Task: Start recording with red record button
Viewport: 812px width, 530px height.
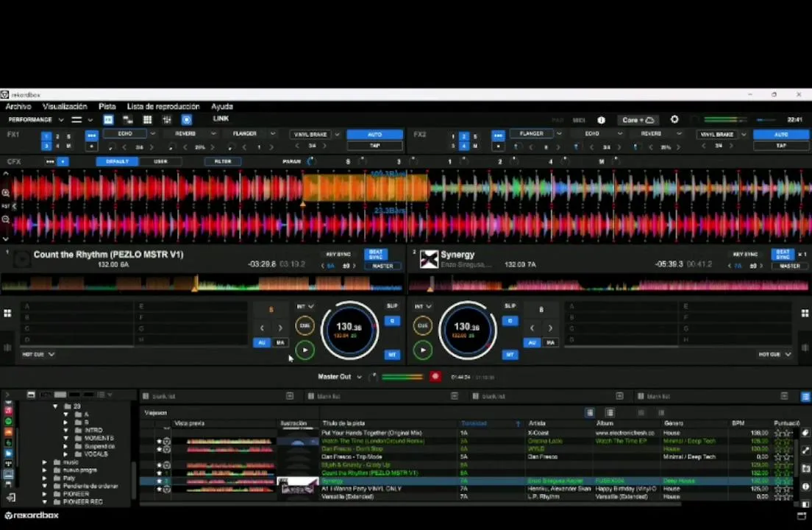Action: click(x=435, y=377)
